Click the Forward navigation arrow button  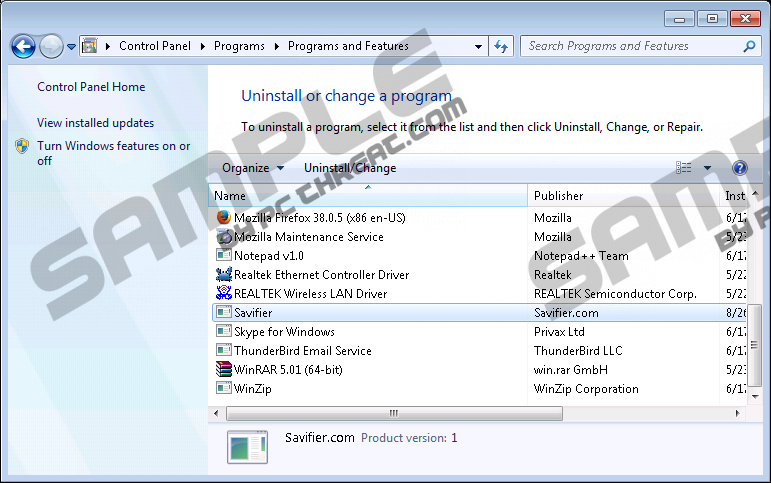[x=51, y=46]
